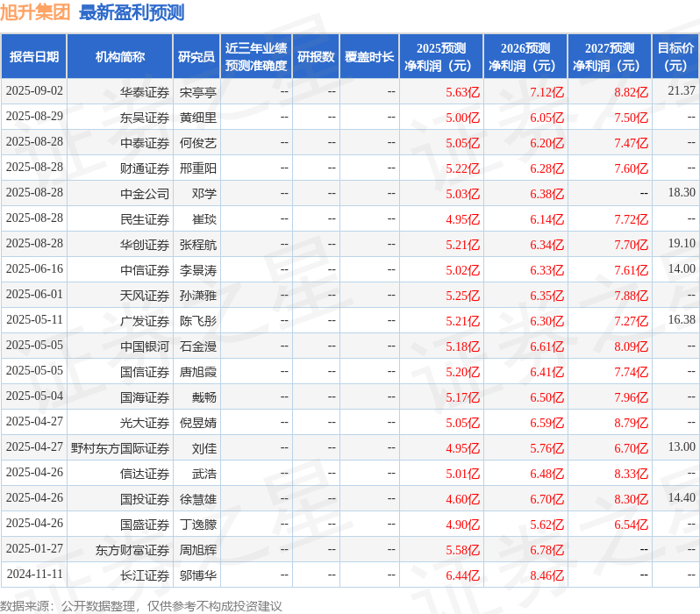This screenshot has width=700, height=614.
Task: Click the date 2025-01-27
Action: (34, 549)
